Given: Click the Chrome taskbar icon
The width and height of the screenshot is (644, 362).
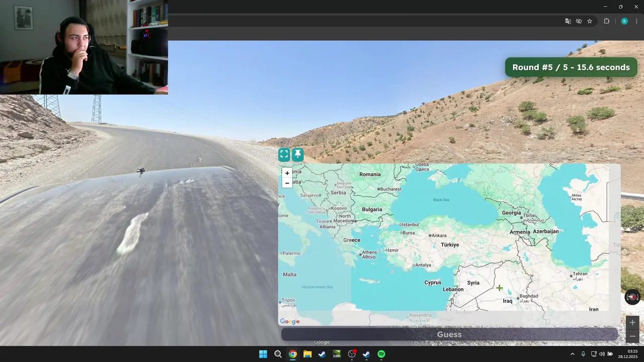Looking at the screenshot, I should [x=292, y=354].
